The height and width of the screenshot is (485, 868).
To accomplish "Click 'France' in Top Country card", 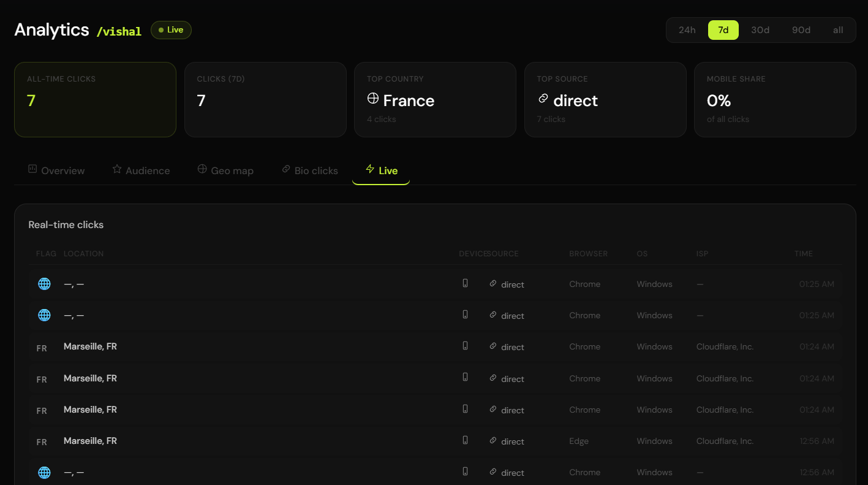I will [409, 101].
